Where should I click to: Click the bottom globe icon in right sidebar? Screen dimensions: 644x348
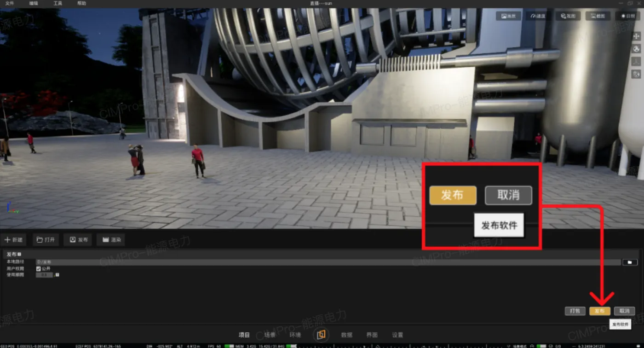coord(637,74)
